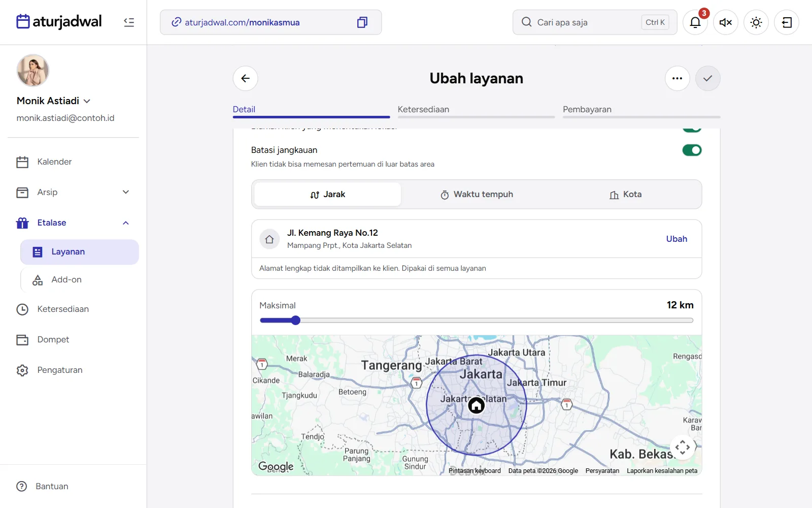
Task: Disable Batasi jangkauan toggle
Action: [692, 150]
